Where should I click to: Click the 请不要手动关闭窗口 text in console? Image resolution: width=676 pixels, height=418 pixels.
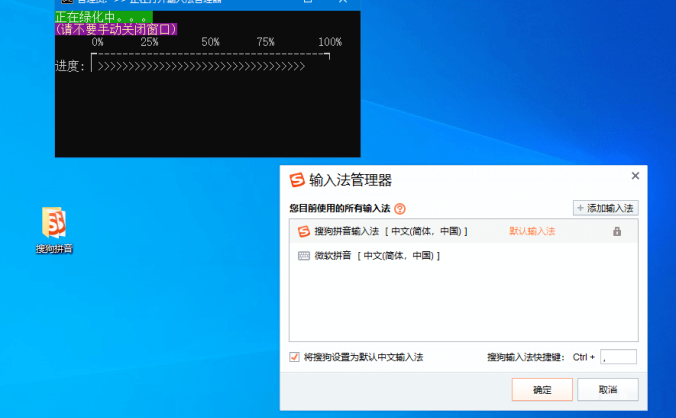[x=116, y=29]
